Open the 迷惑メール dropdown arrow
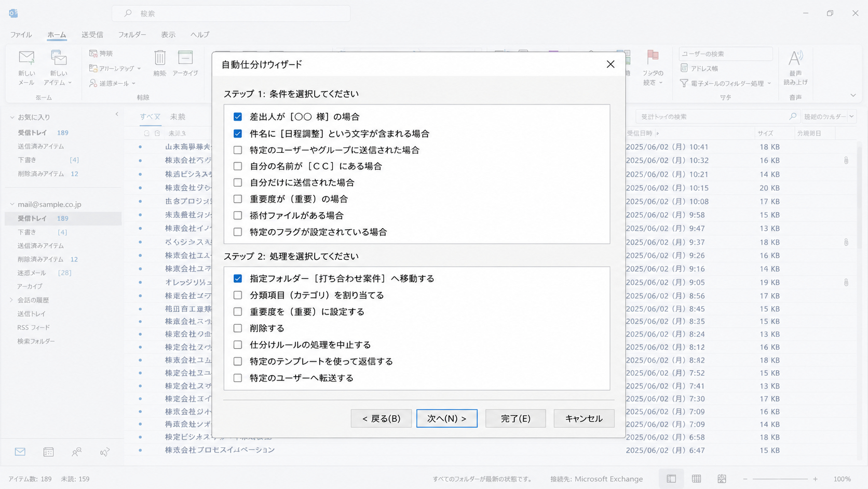Viewport: 868px width, 489px height. pos(133,83)
